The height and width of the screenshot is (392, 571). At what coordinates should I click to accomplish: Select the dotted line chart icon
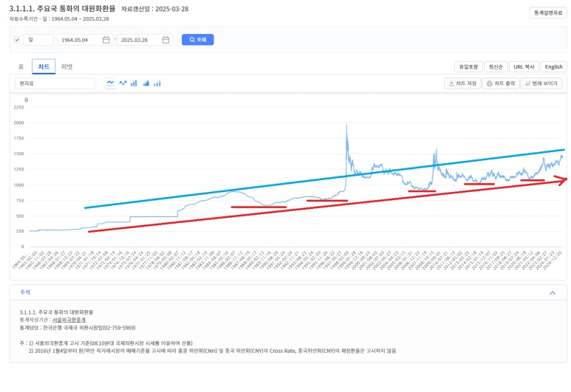(123, 83)
